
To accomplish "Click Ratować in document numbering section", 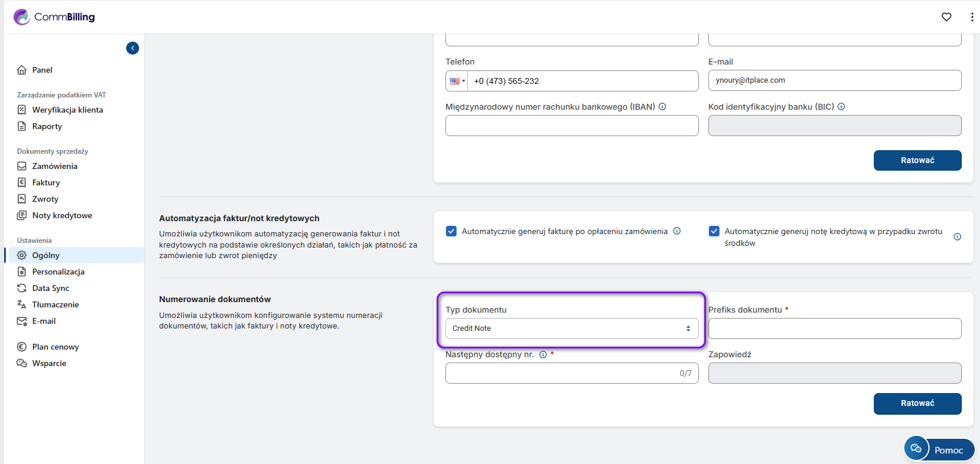I will [917, 404].
